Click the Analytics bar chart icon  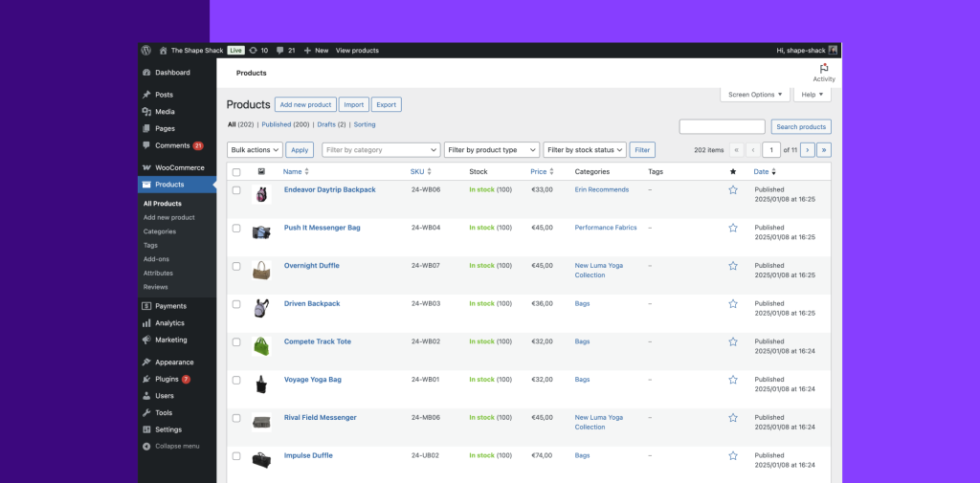point(146,323)
